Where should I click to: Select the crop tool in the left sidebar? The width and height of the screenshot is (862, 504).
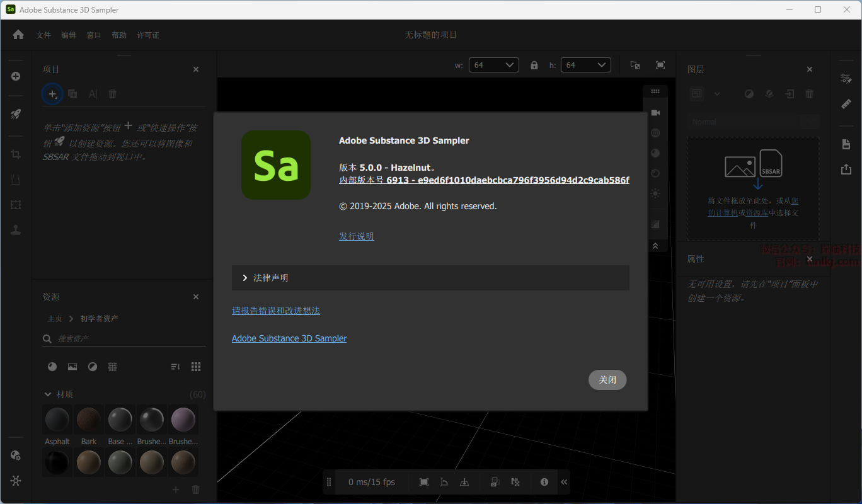coord(16,154)
